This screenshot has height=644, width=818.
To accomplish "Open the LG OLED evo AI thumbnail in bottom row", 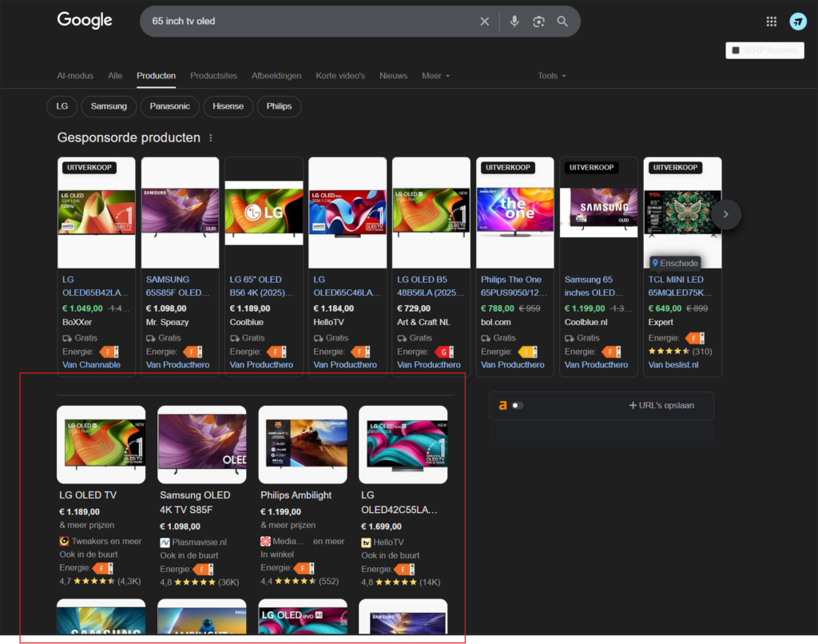I will tap(303, 618).
